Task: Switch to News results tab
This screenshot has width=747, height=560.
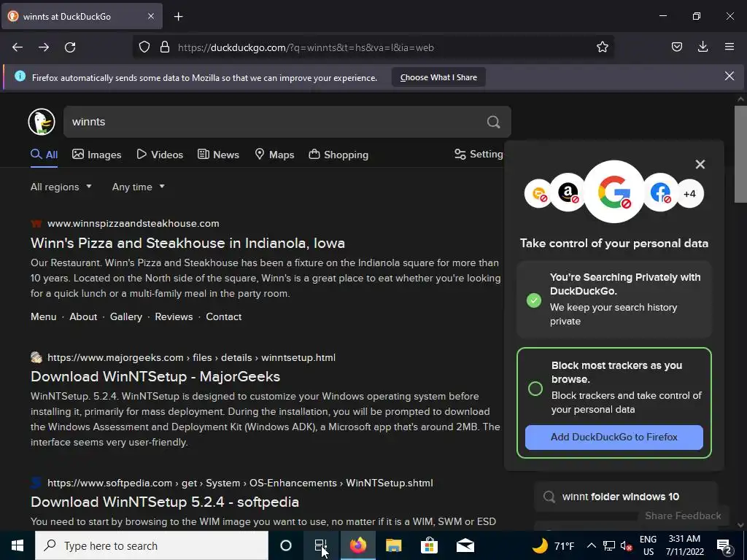Action: [218, 155]
